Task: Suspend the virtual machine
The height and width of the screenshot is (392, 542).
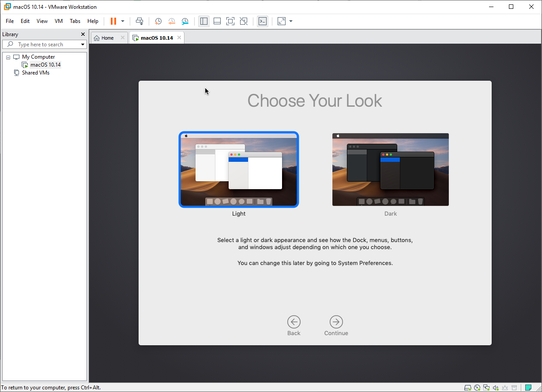Action: point(113,21)
